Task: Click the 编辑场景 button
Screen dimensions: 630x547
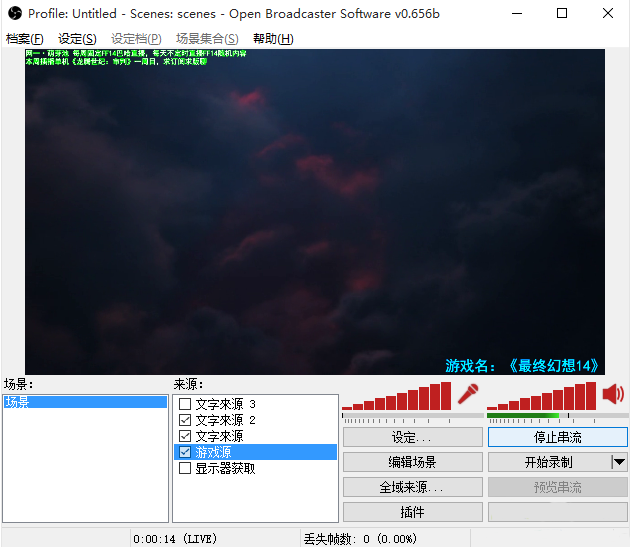Action: pos(413,462)
